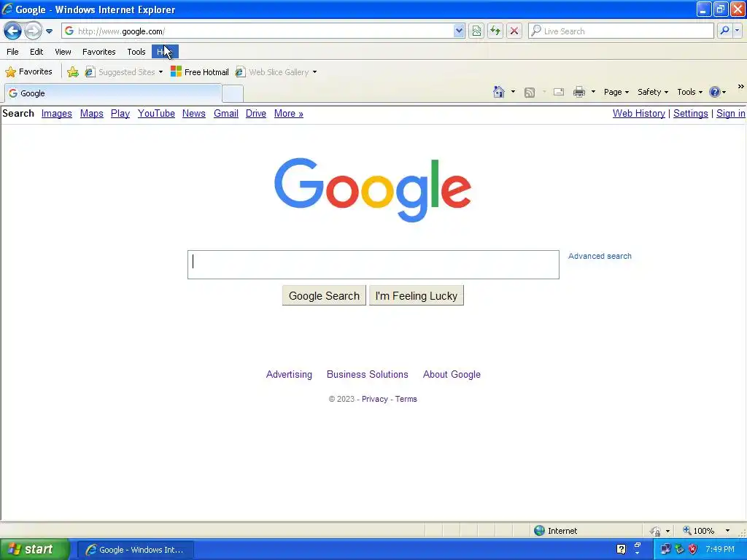
Task: Open the Favorites star button
Action: [x=29, y=72]
